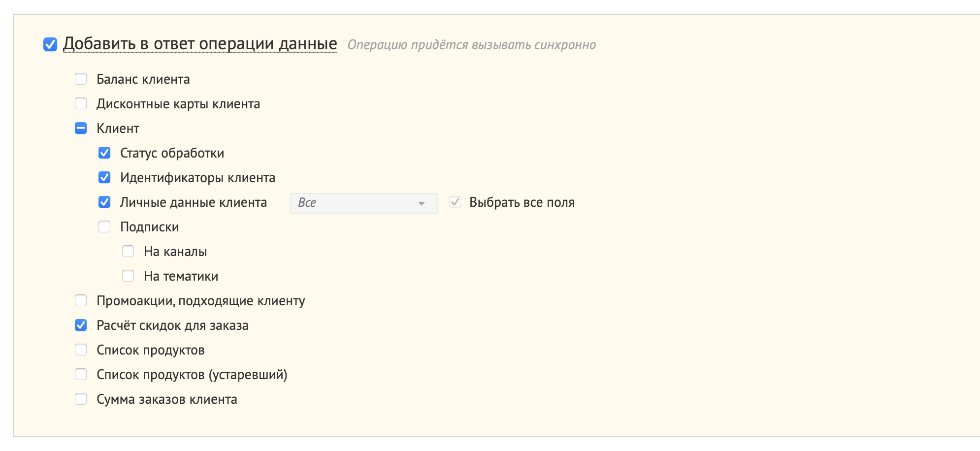Click the 'Выбрать все поля' checkbox
Image resolution: width=980 pixels, height=451 pixels.
pyautogui.click(x=455, y=202)
